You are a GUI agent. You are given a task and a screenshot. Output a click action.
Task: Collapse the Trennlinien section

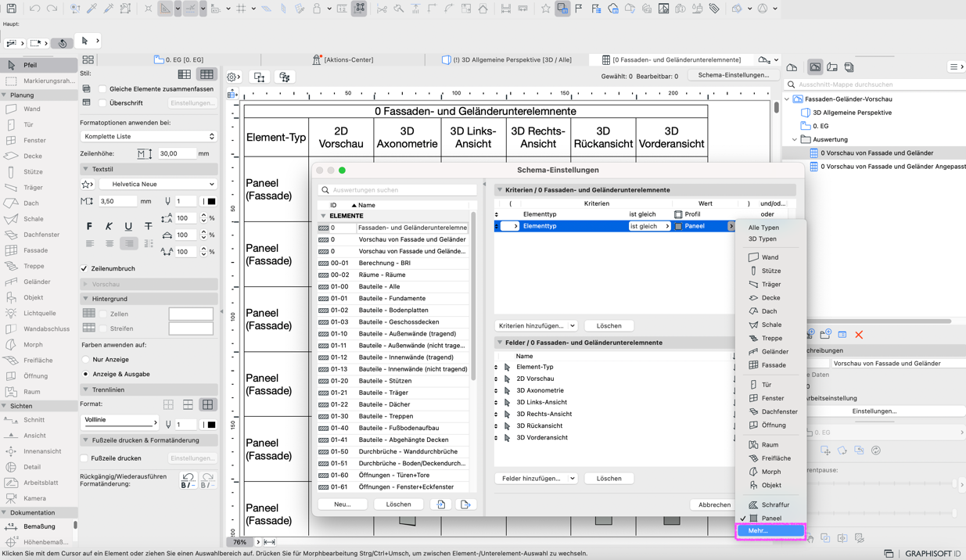click(x=85, y=389)
